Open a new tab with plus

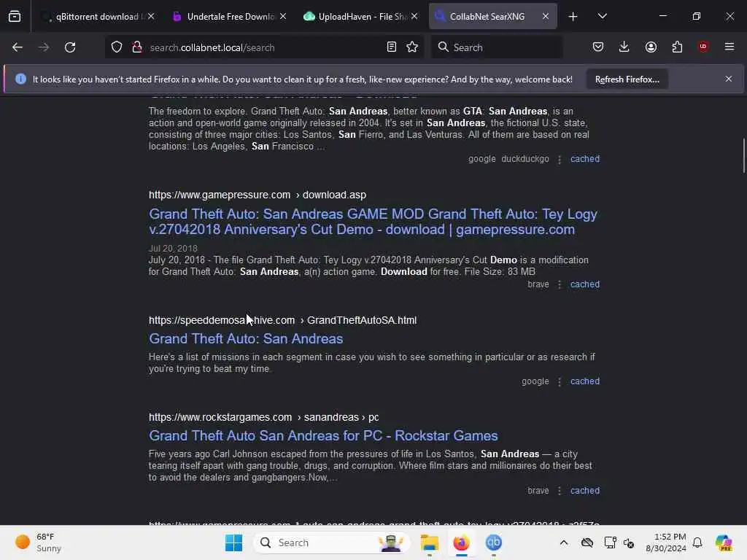coord(573,17)
